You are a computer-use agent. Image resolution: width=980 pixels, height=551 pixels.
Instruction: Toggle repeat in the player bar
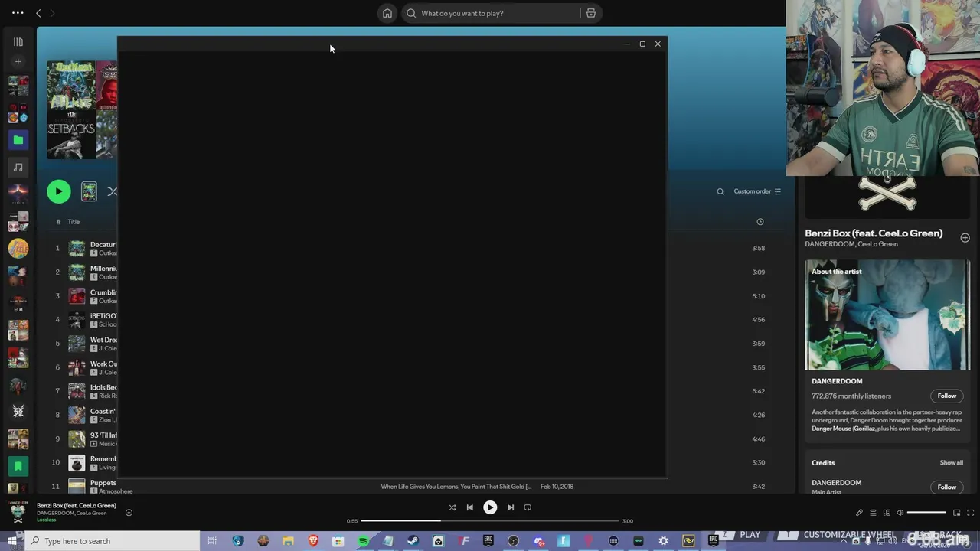point(528,507)
